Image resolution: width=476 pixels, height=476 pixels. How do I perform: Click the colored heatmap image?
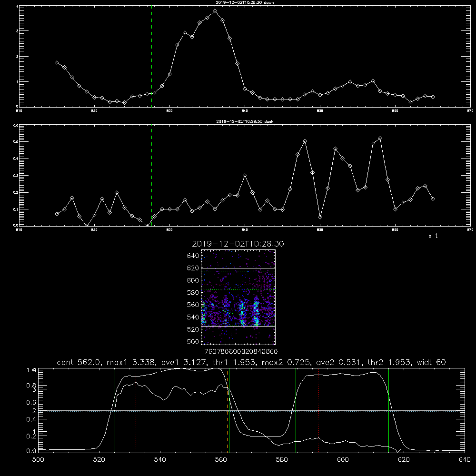pos(238,297)
